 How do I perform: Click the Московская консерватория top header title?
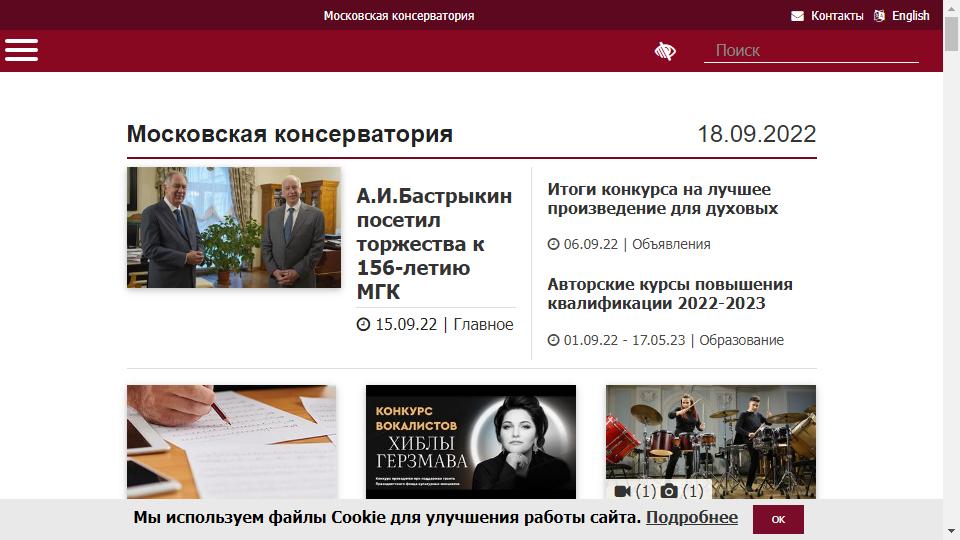click(x=399, y=16)
